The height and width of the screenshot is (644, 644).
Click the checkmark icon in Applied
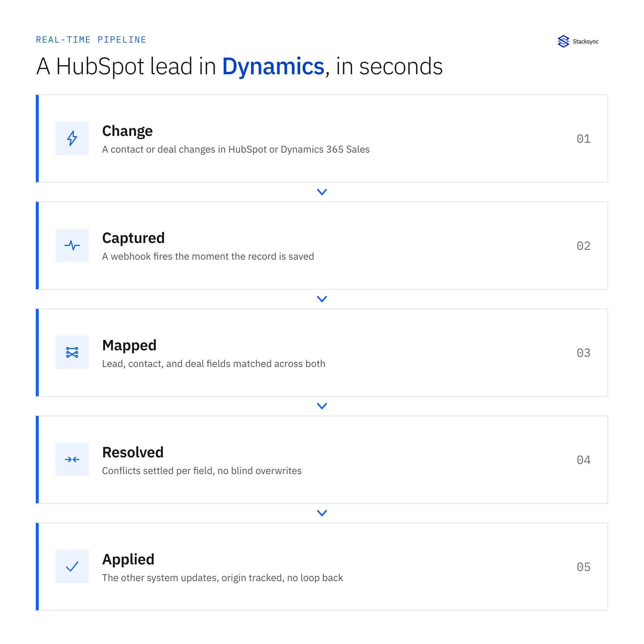[72, 566]
